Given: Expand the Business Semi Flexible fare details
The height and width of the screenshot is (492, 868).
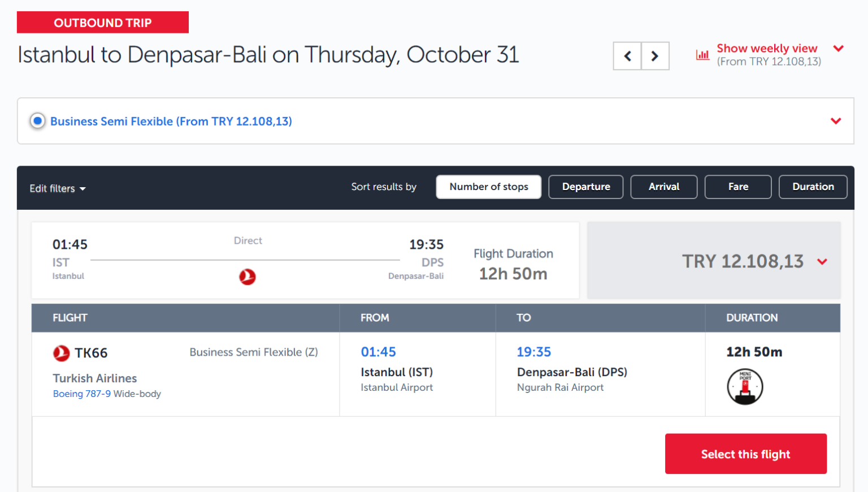Looking at the screenshot, I should click(836, 121).
